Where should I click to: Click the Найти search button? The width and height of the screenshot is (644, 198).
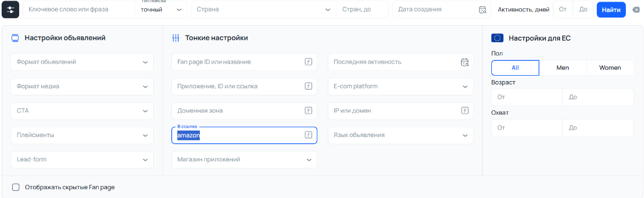611,9
